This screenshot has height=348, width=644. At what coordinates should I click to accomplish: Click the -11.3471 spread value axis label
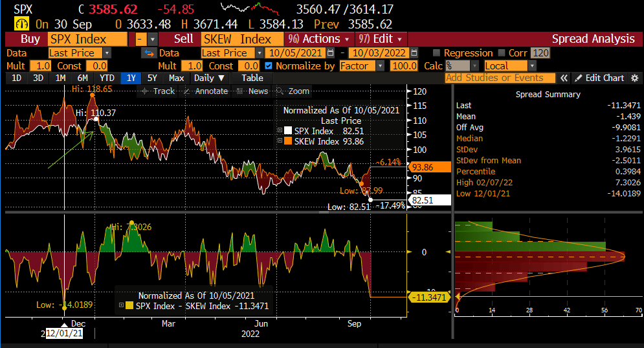429,297
